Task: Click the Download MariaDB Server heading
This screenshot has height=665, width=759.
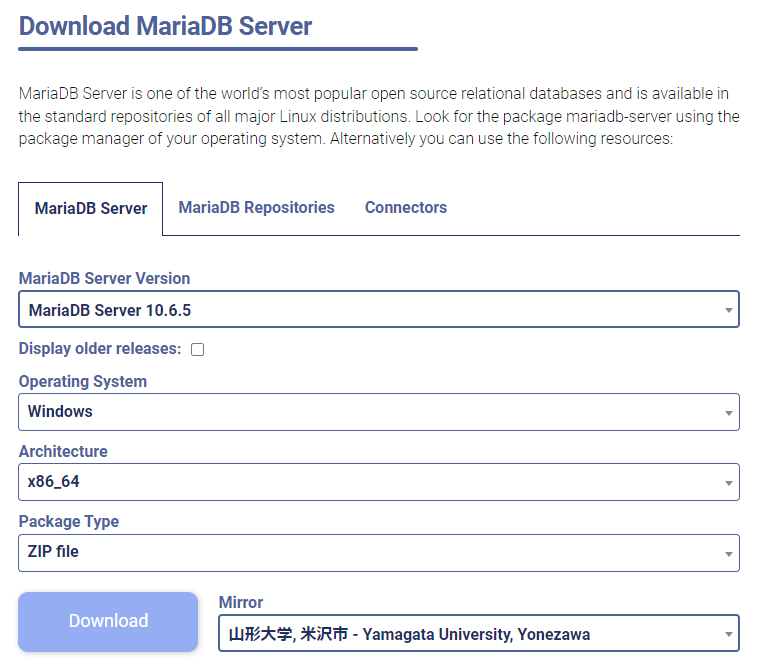Action: coord(165,26)
